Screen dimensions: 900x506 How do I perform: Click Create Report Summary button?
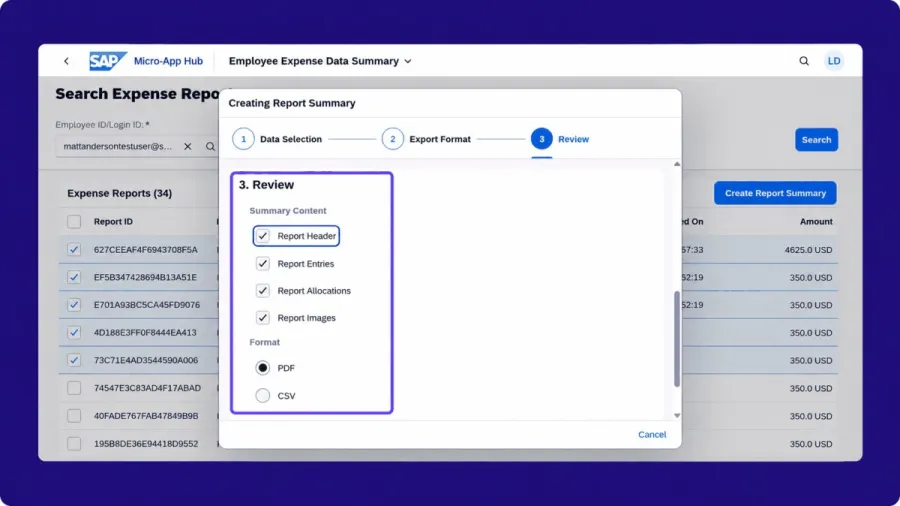pos(775,193)
